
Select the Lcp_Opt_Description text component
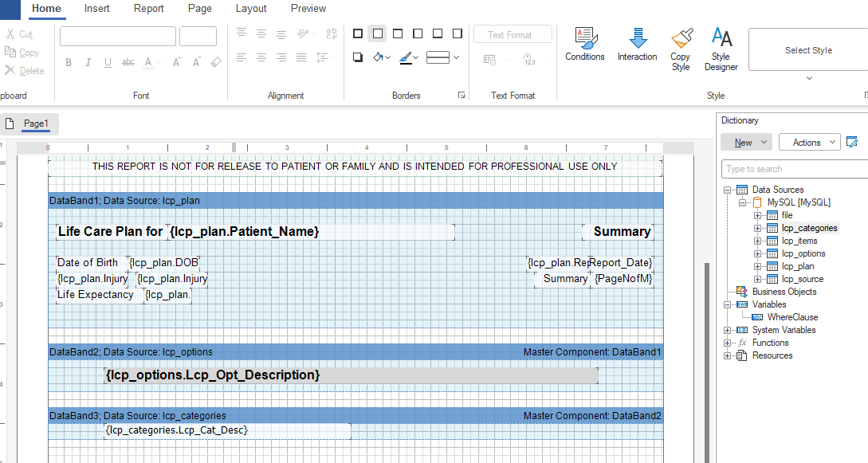(351, 375)
